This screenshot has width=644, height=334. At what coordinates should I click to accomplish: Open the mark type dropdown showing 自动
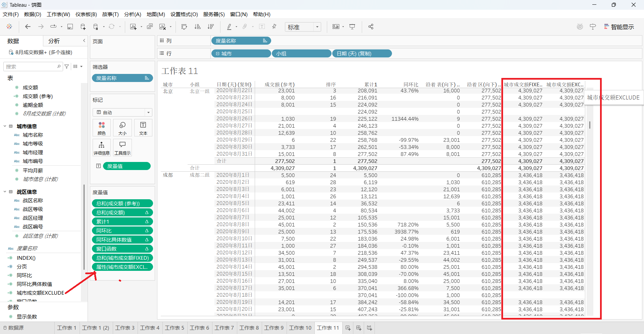coord(122,112)
